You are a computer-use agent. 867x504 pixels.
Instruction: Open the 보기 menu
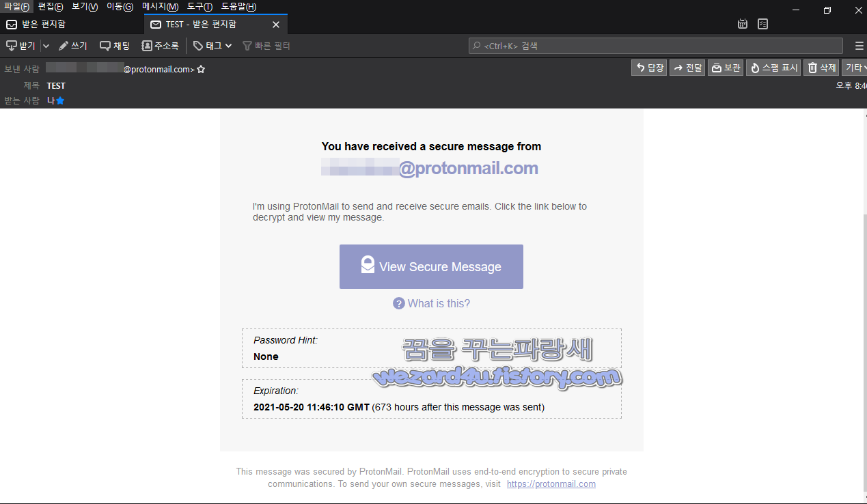click(x=85, y=7)
